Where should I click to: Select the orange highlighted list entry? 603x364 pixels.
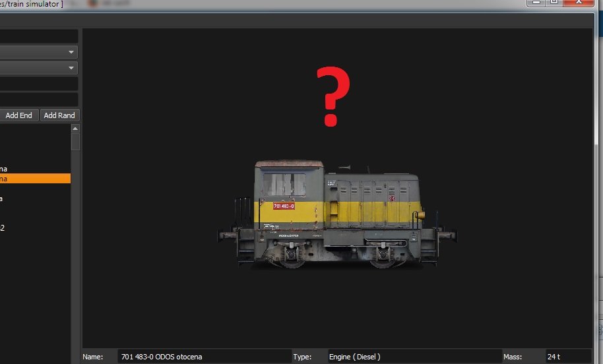(x=33, y=178)
